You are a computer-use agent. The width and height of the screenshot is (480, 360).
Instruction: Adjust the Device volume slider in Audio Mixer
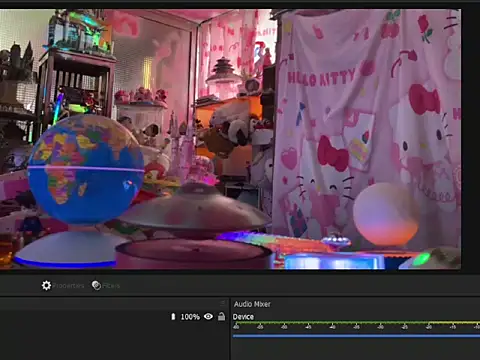click(x=356, y=336)
